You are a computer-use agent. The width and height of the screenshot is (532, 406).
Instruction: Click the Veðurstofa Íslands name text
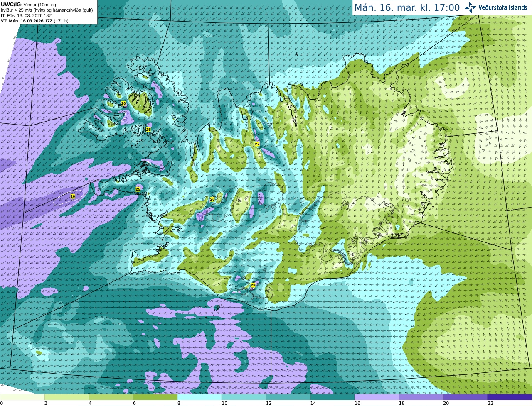pyautogui.click(x=503, y=7)
